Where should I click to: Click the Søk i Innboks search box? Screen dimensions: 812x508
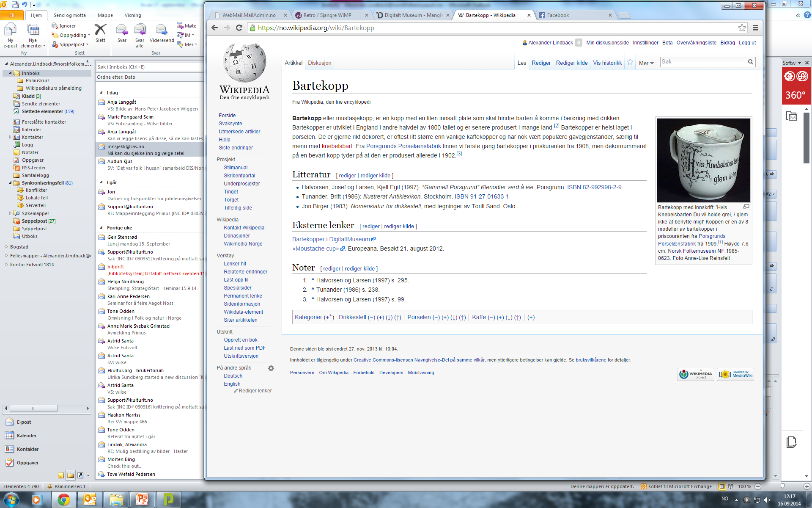click(x=150, y=67)
